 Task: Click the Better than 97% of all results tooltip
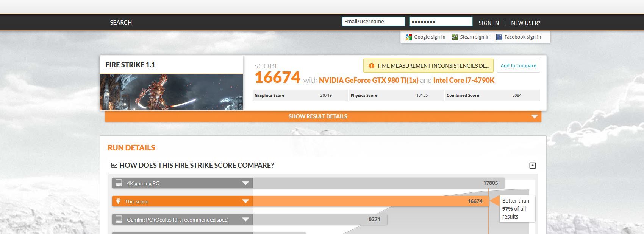[517, 209]
